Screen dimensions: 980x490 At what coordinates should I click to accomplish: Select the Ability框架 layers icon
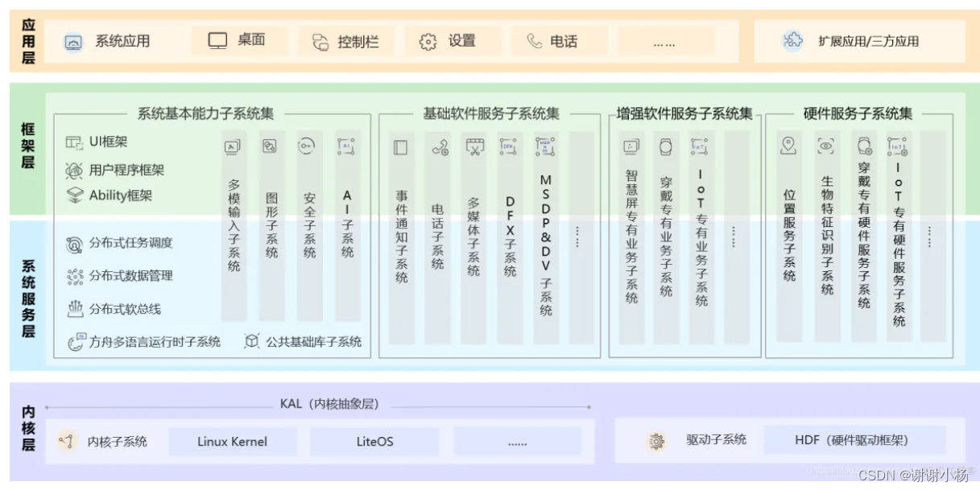pos(75,195)
